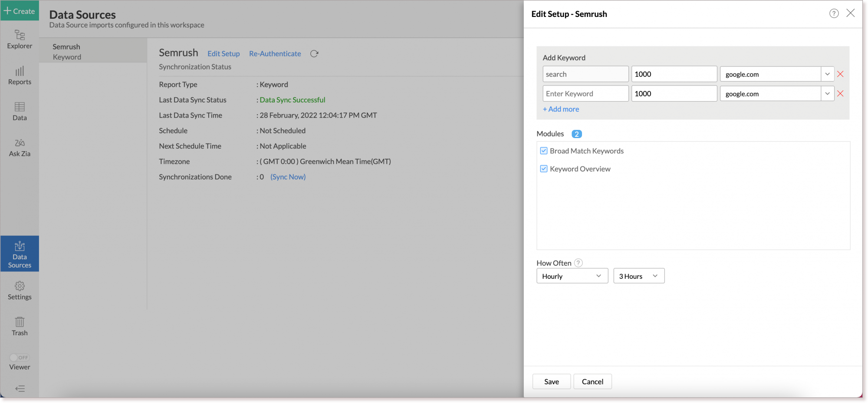
Task: Remove the empty keyword row with red X
Action: (840, 93)
